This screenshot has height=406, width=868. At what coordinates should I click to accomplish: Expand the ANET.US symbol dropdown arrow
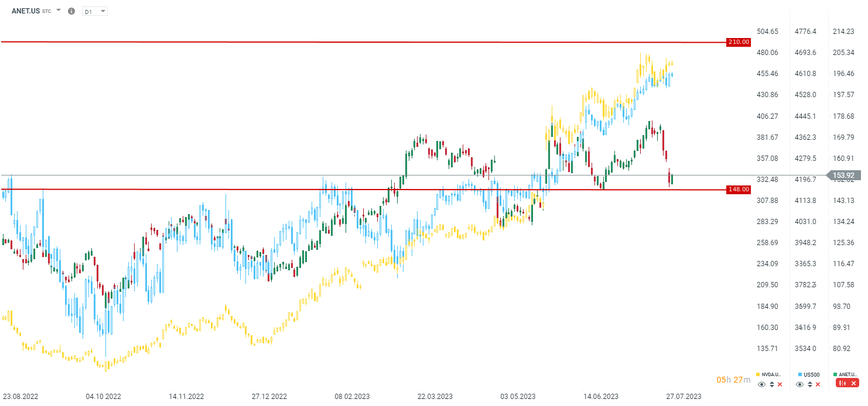[x=59, y=11]
